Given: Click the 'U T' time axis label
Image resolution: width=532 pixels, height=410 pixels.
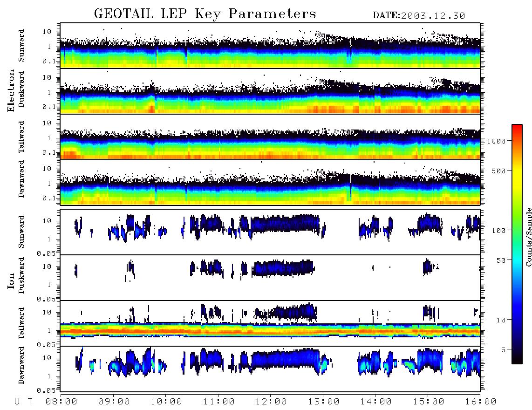Looking at the screenshot, I should coord(23,402).
